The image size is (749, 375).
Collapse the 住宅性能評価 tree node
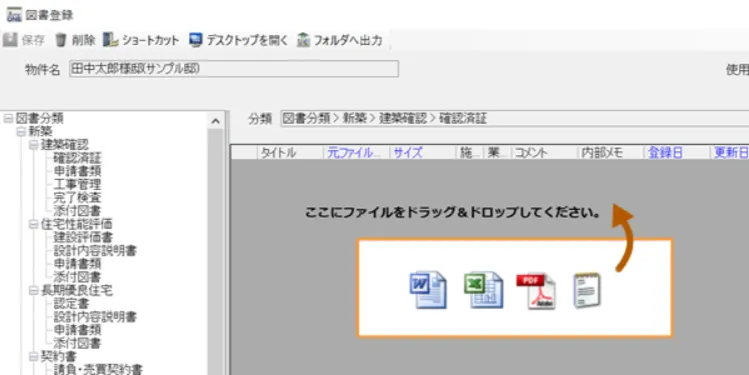33,224
